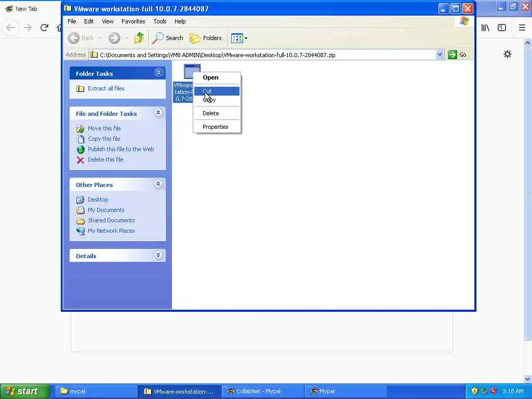The width and height of the screenshot is (532, 399).
Task: Go to Desktop in Other Places
Action: pos(98,199)
